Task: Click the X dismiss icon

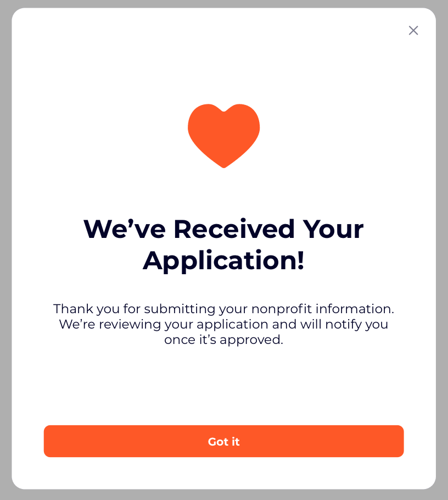Action: pyautogui.click(x=413, y=30)
